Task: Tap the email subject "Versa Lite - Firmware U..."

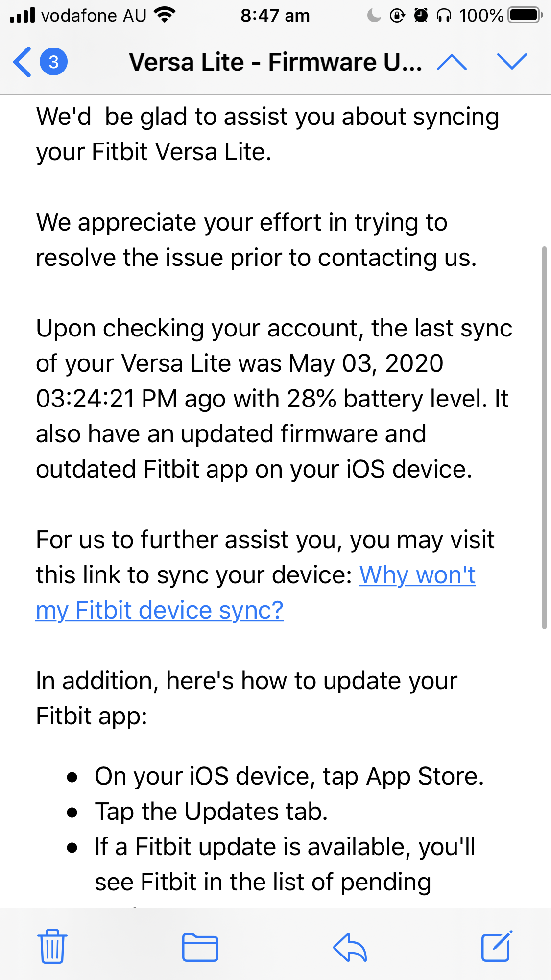Action: (275, 62)
